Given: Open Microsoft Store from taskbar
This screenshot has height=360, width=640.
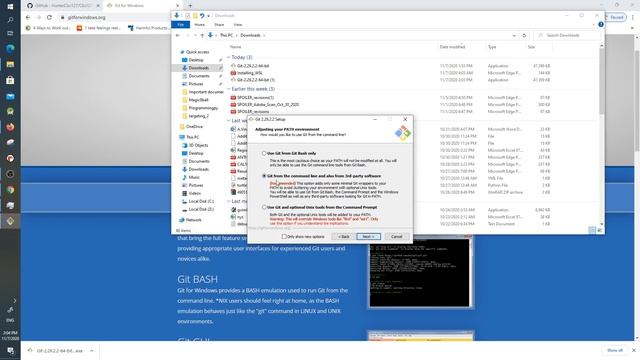Looking at the screenshot, I should click(10, 80).
